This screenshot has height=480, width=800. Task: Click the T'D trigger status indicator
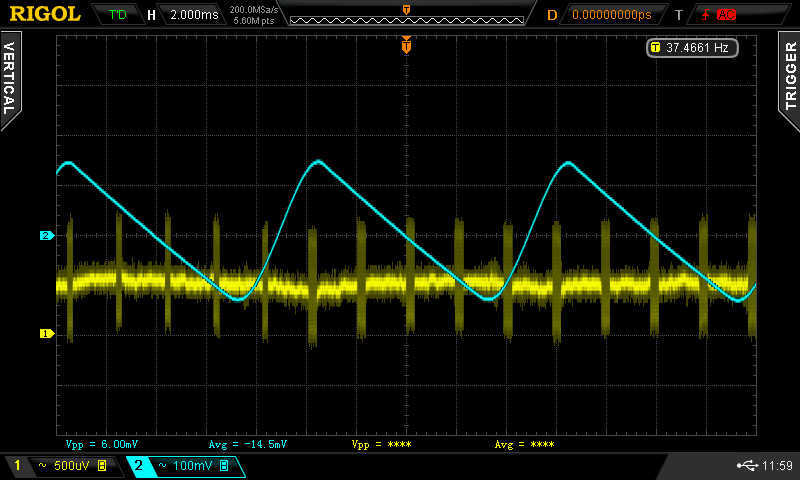pyautogui.click(x=117, y=15)
